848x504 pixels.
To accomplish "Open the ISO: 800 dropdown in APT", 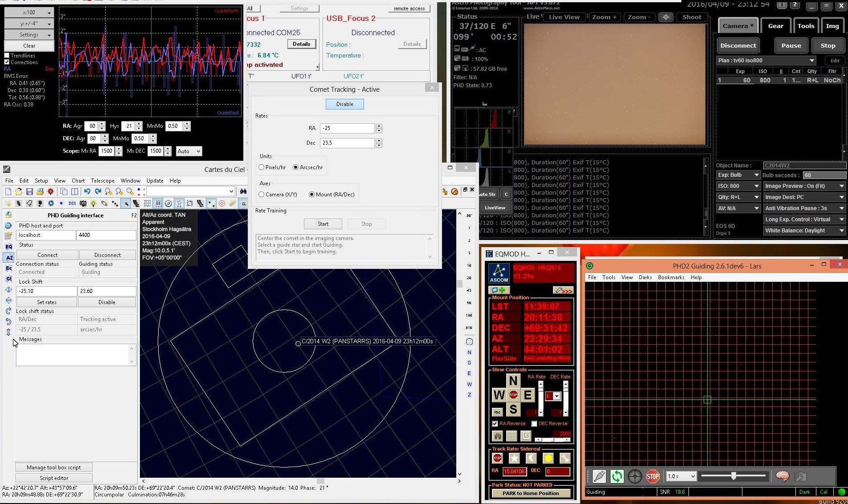I will [x=738, y=186].
